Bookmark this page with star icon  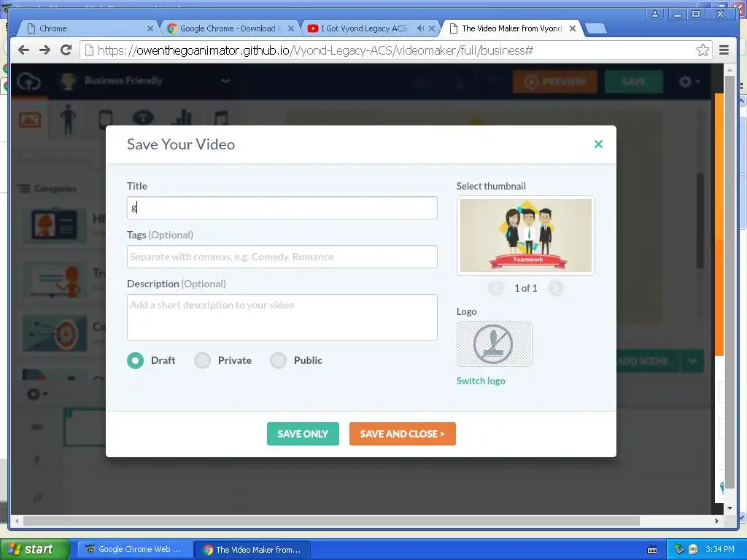[703, 50]
